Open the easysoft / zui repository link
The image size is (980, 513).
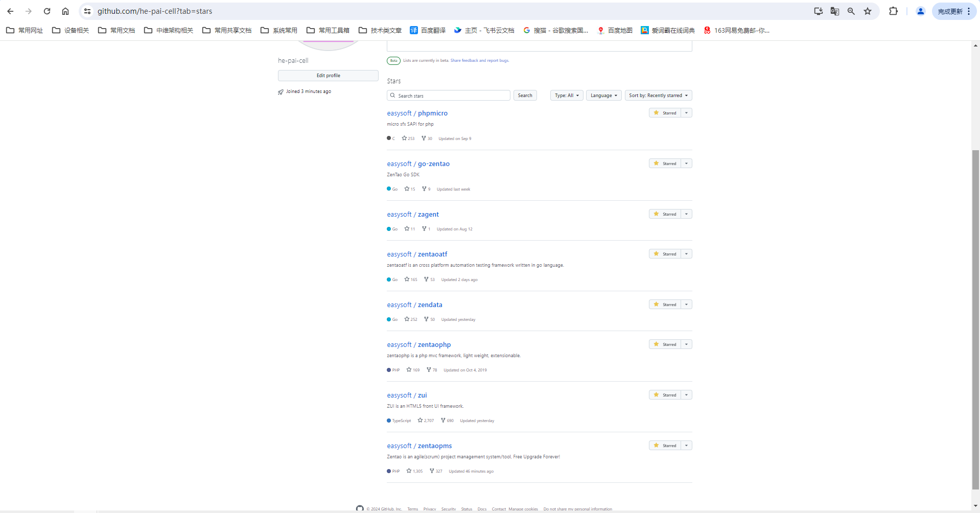click(407, 395)
